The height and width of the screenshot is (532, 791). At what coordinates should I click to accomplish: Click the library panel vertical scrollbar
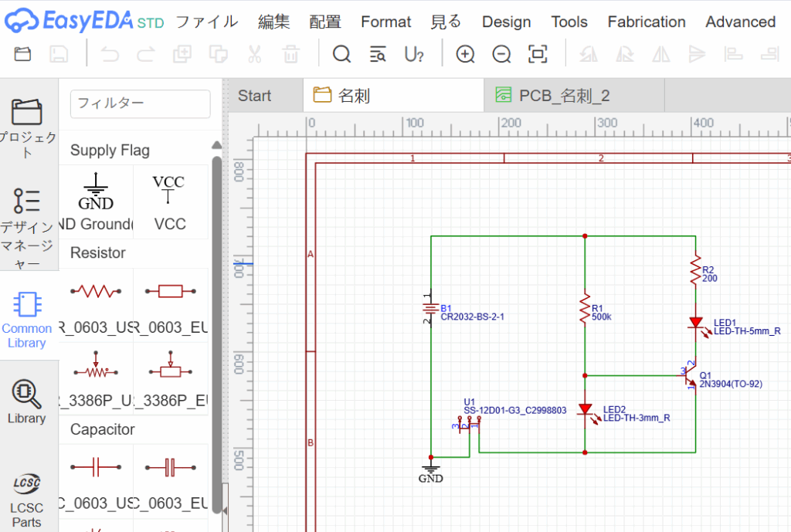tap(217, 309)
